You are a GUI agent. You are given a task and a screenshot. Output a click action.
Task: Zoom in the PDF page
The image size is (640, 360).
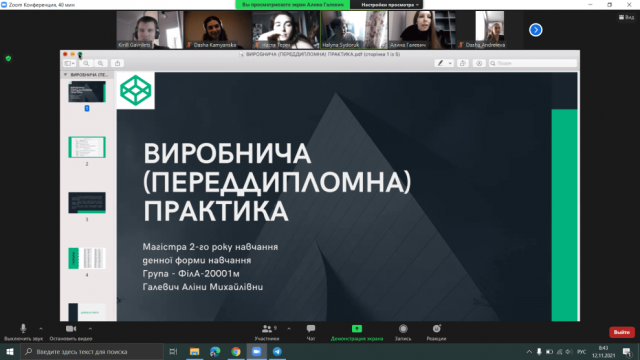tap(101, 63)
